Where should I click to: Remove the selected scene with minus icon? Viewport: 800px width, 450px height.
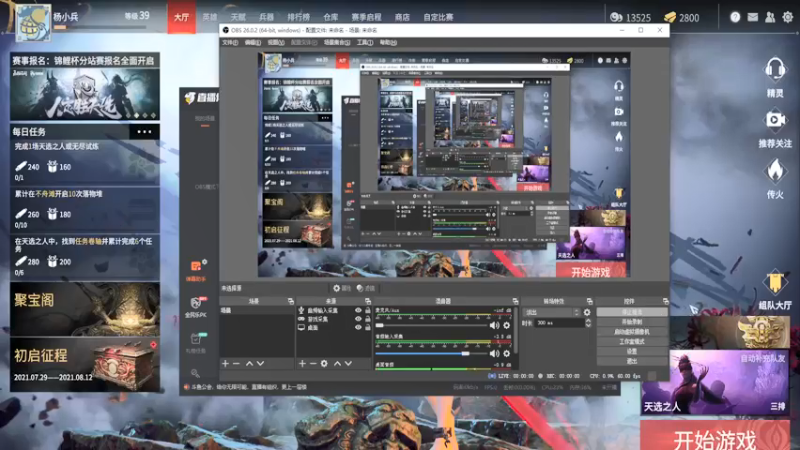coord(236,363)
